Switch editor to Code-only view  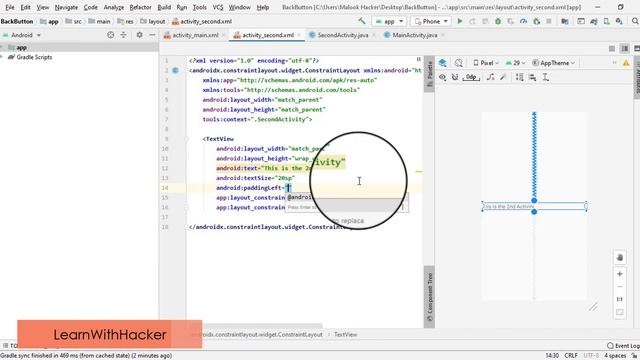click(611, 49)
